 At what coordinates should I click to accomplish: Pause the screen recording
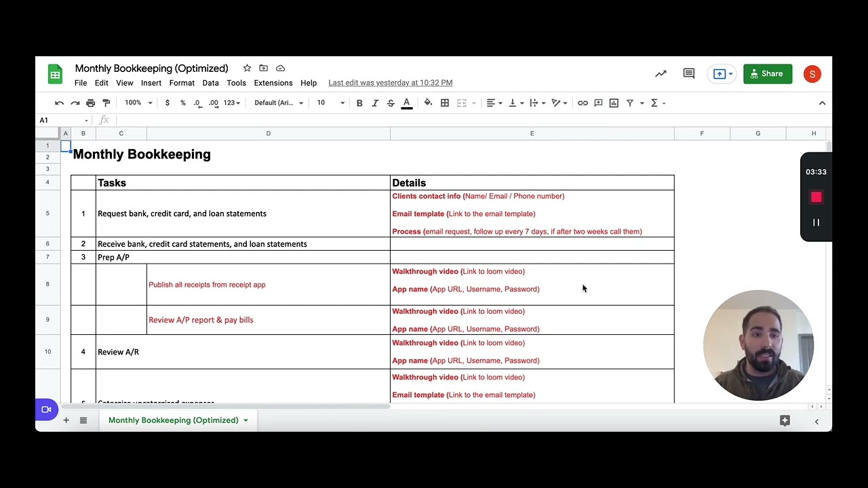click(x=816, y=222)
